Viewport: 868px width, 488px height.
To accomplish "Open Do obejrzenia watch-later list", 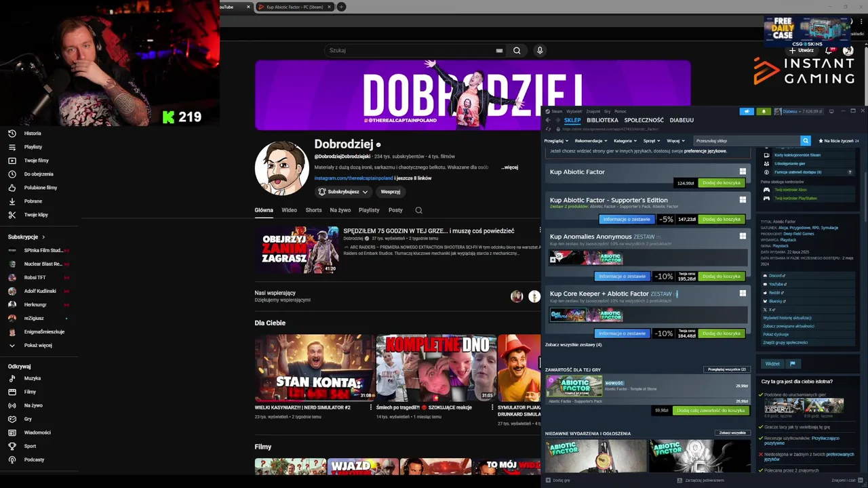I will click(39, 174).
